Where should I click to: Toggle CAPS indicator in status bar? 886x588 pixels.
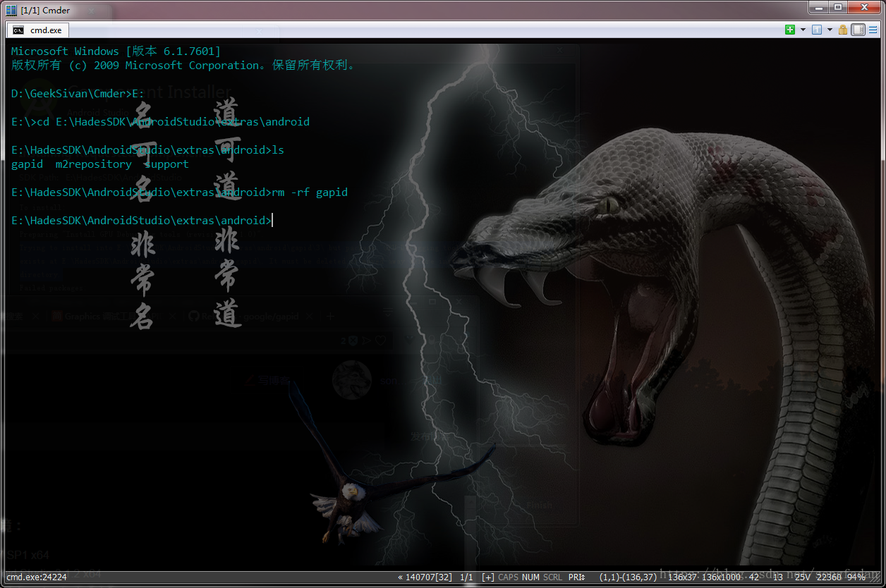508,577
